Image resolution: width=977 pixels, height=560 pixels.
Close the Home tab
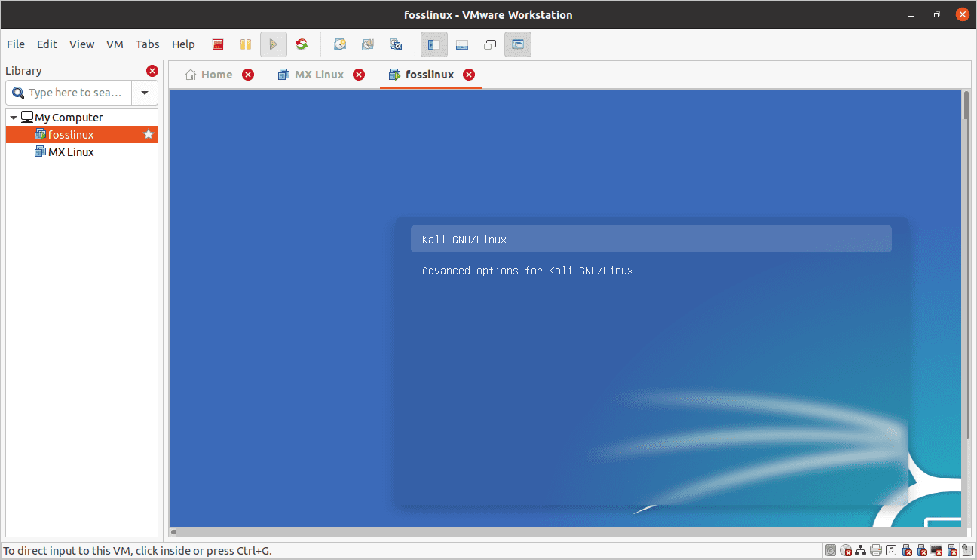coord(248,75)
